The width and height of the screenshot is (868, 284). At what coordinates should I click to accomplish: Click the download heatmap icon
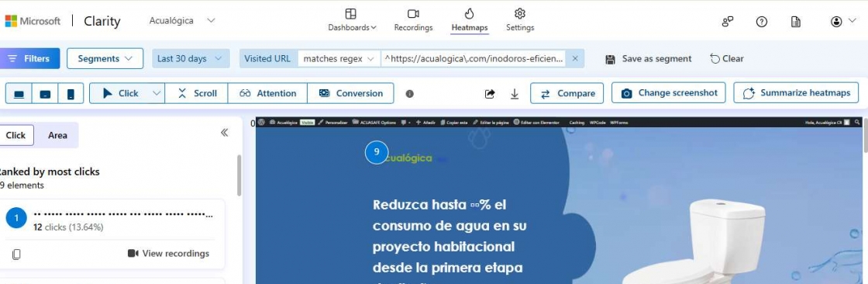coord(515,94)
